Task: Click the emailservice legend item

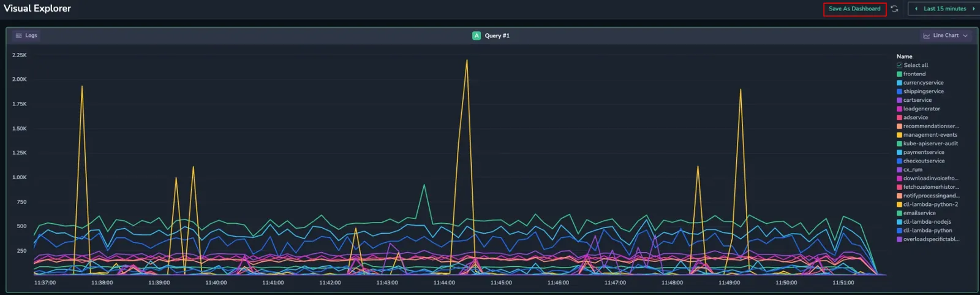Action: tap(916, 213)
